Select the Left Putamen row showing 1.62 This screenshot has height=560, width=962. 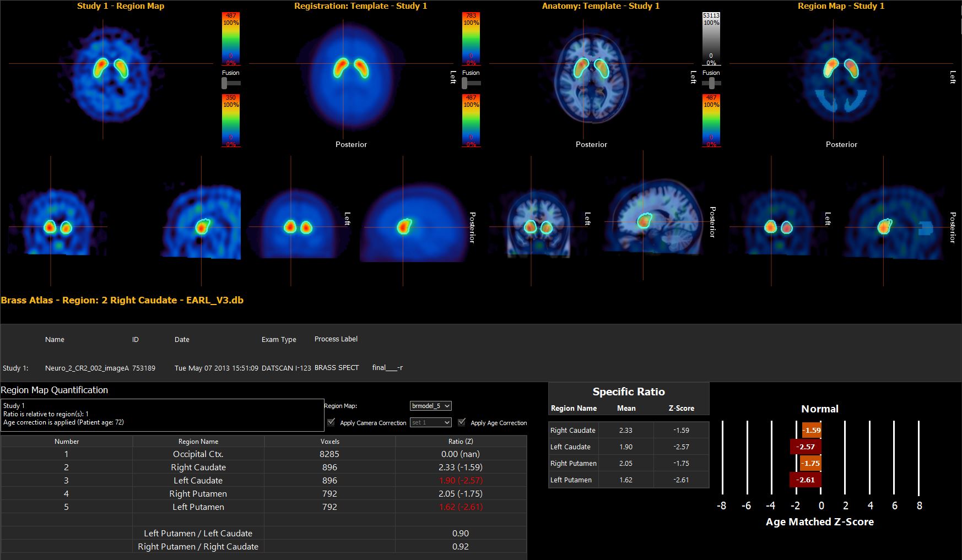pos(197,507)
